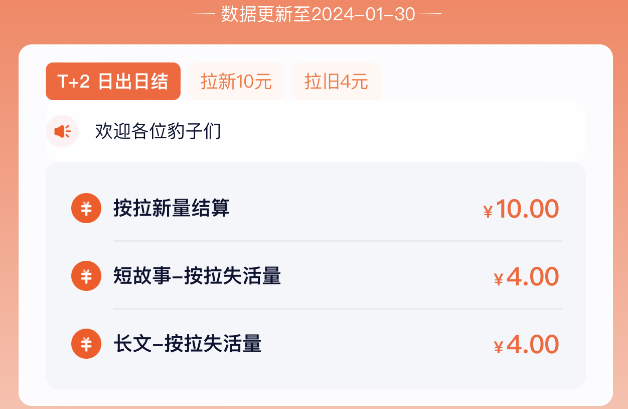Image resolution: width=628 pixels, height=409 pixels.
Task: Click the 4.00 amount for 短故事
Action: [532, 277]
